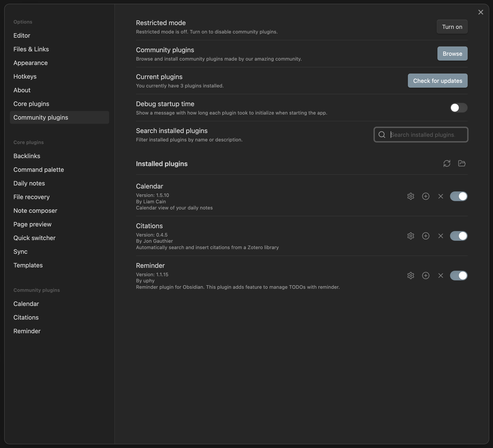Disable the Citations plugin toggle
This screenshot has height=448, width=493.
459,236
